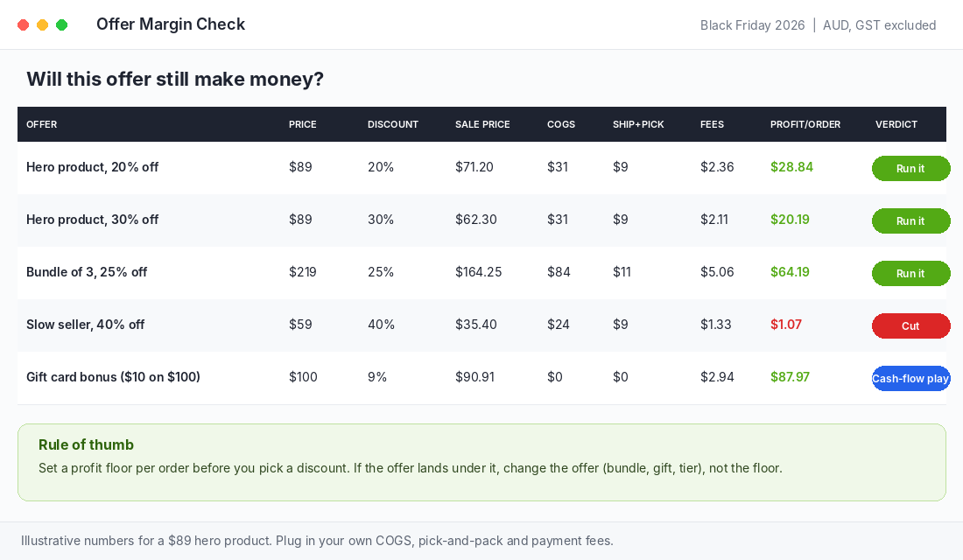Click the $5.06 fees cell
Image resolution: width=963 pixels, height=560 pixels.
point(717,272)
